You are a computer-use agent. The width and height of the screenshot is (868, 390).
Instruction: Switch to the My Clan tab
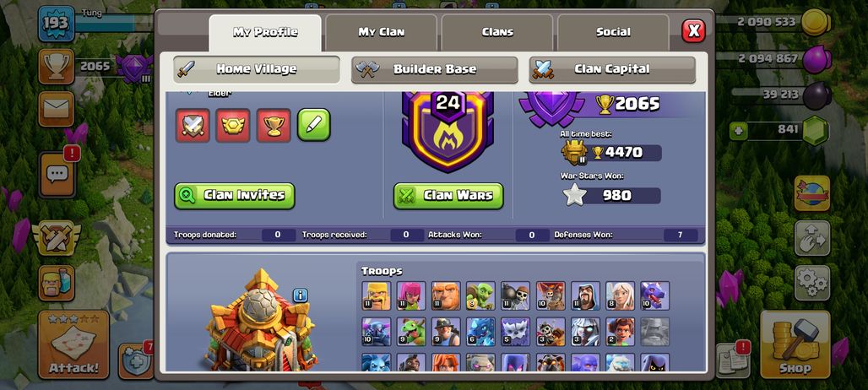(381, 33)
